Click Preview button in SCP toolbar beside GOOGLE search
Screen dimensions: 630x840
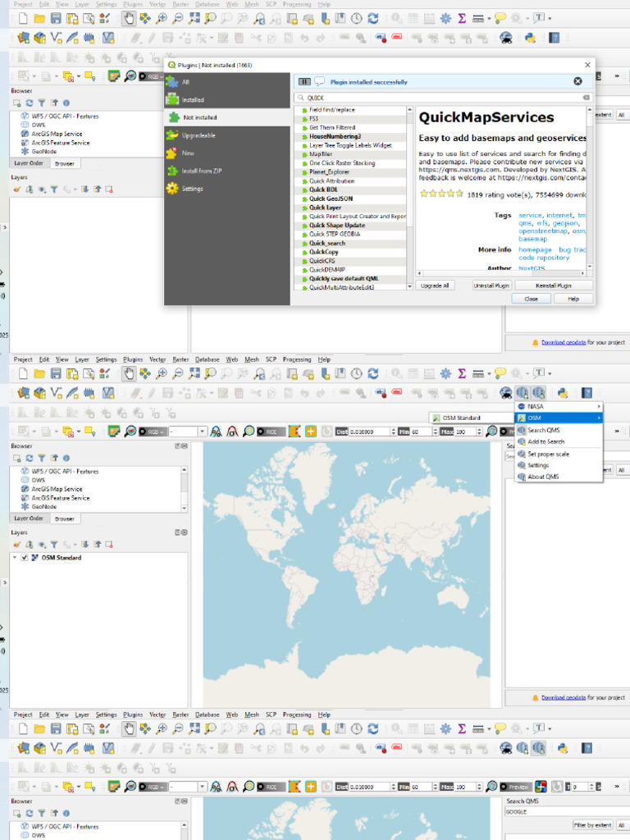point(515,787)
